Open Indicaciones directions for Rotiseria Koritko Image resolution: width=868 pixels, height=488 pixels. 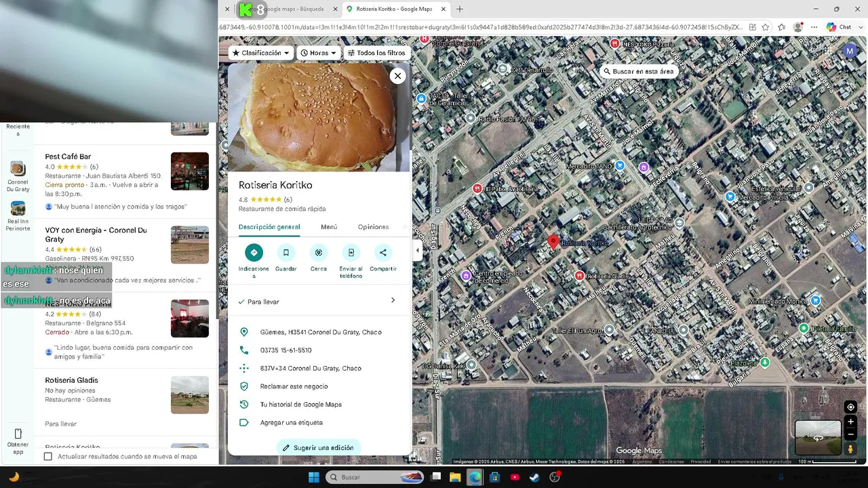tap(254, 253)
